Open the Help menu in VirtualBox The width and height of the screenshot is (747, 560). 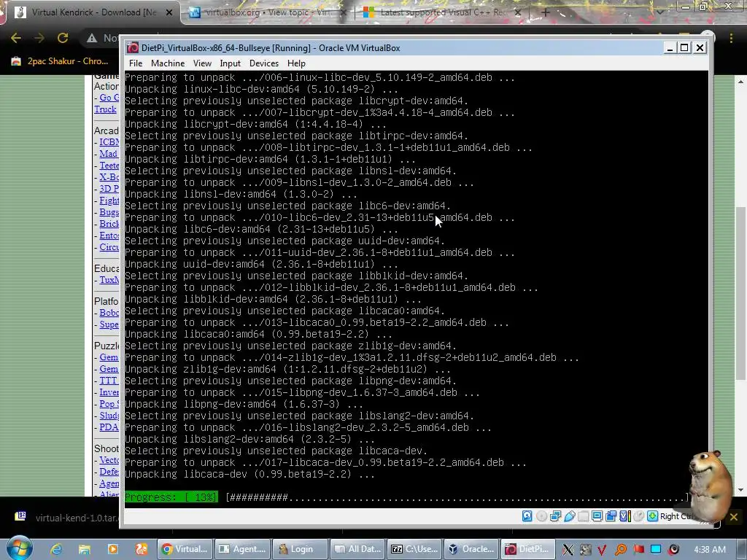(296, 63)
